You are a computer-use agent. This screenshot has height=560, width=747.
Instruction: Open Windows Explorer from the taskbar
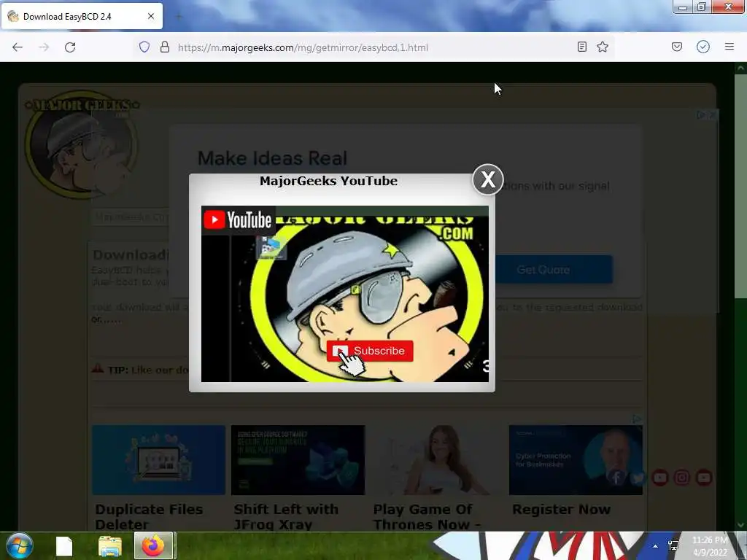[x=110, y=546]
